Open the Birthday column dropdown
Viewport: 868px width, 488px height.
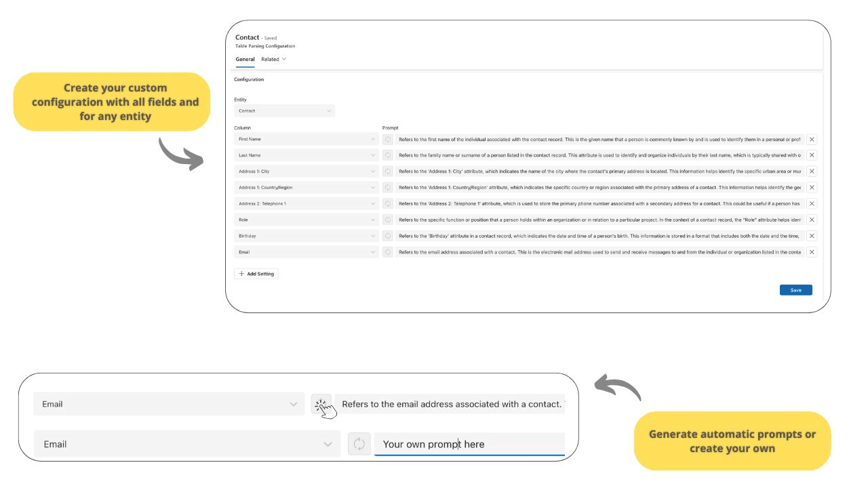tap(307, 236)
